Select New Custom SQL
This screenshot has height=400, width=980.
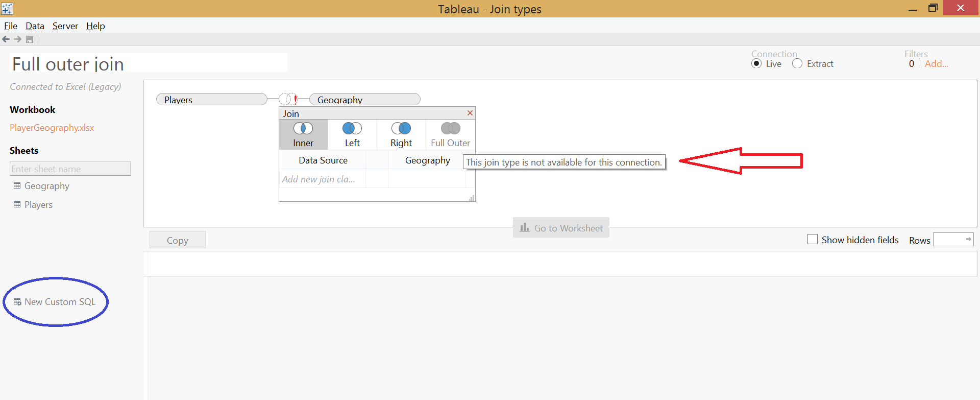coord(55,302)
